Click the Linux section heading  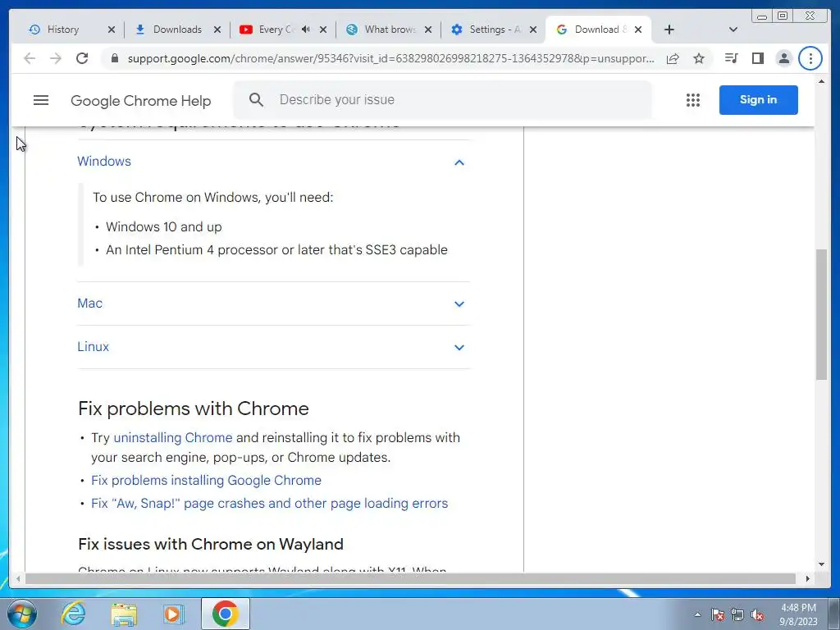(94, 347)
